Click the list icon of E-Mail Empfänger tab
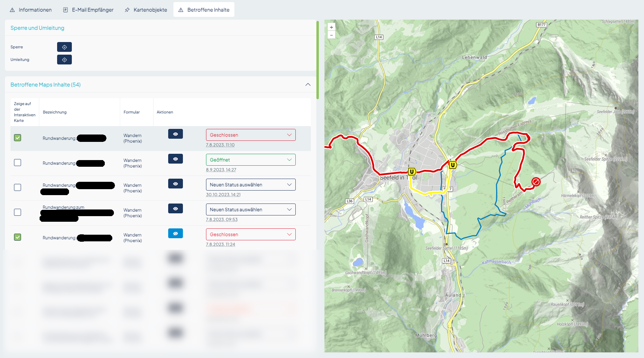This screenshot has width=644, height=358. [x=65, y=10]
